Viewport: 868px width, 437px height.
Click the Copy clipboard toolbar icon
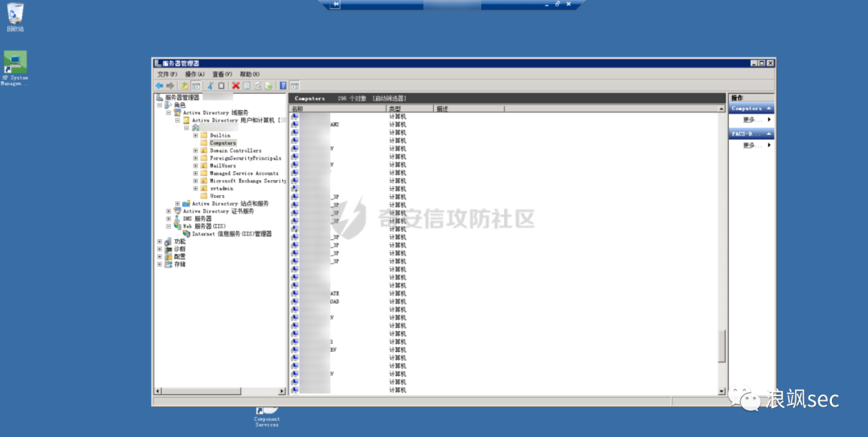[x=222, y=86]
